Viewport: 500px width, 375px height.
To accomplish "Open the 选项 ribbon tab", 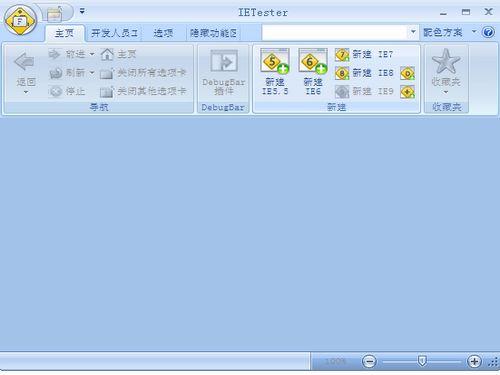I will (163, 33).
